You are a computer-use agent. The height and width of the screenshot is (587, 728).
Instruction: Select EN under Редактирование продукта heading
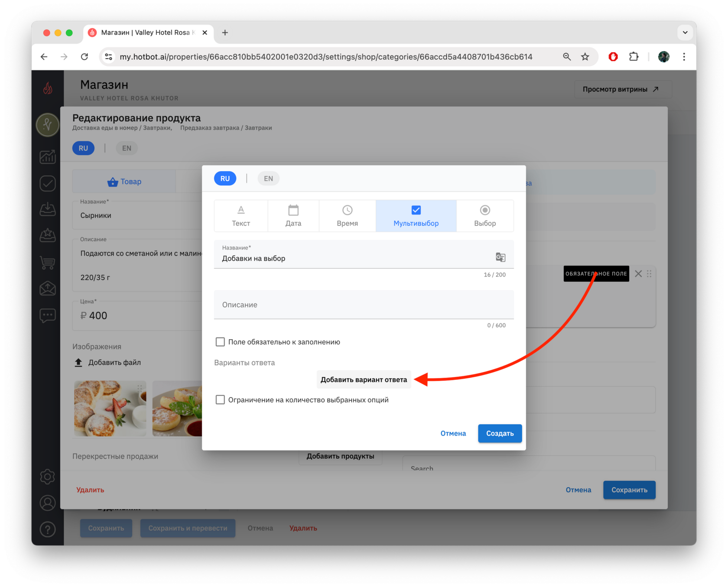(127, 148)
